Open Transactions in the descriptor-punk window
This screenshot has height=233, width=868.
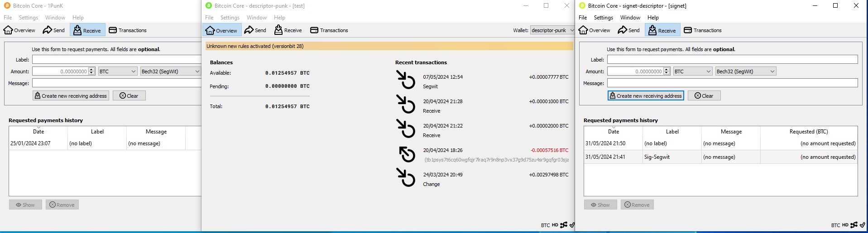(x=329, y=30)
